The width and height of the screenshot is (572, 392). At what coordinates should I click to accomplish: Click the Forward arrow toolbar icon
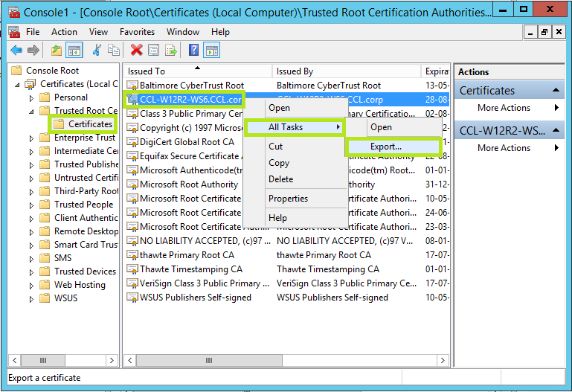33,51
